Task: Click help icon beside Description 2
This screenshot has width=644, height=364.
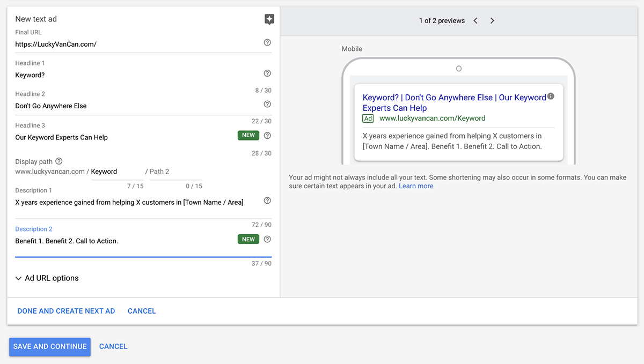Action: [267, 239]
